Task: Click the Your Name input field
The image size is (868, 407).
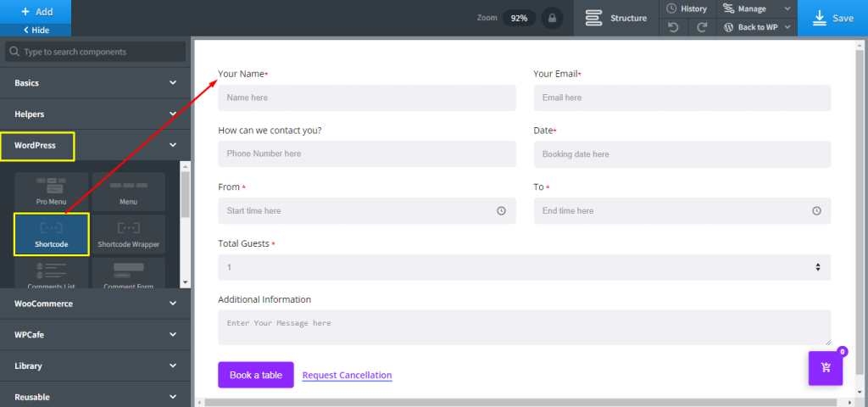Action: [x=366, y=98]
